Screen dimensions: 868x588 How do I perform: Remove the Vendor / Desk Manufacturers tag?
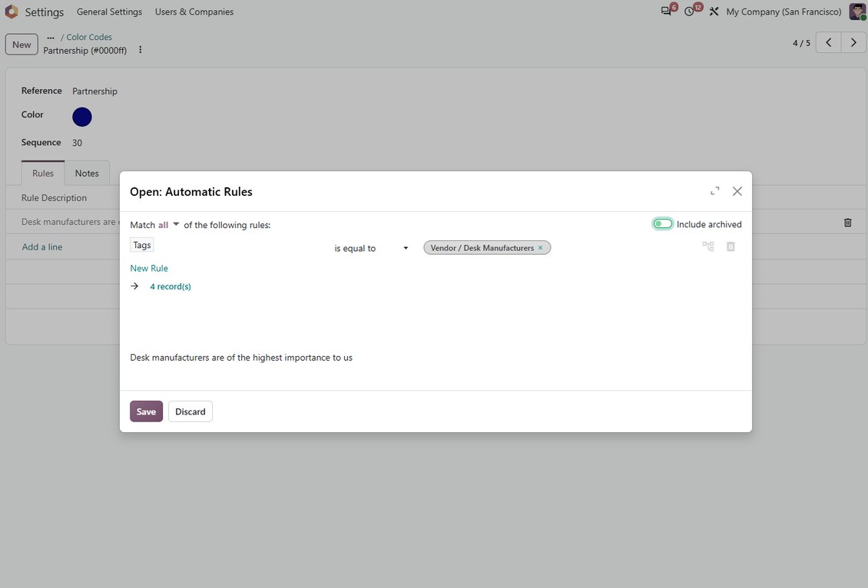tap(540, 248)
